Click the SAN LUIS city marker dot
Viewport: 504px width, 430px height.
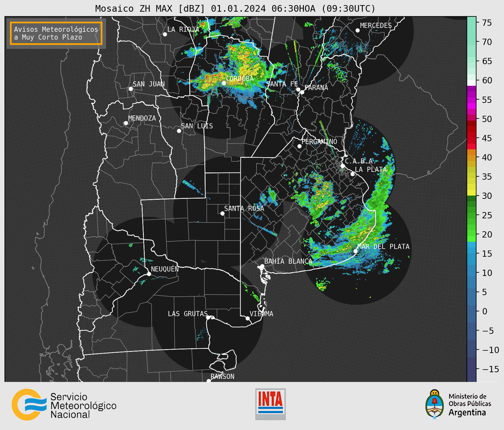[179, 131]
